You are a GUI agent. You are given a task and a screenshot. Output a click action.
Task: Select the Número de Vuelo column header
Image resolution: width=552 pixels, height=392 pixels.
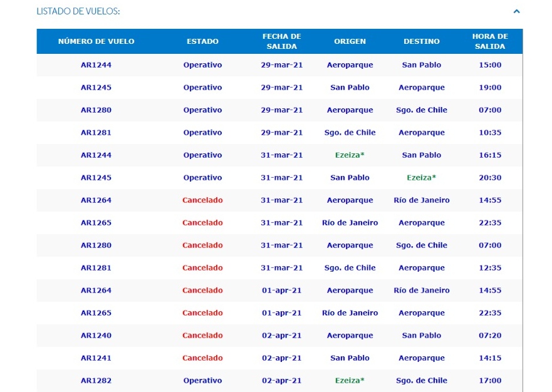[x=96, y=41]
